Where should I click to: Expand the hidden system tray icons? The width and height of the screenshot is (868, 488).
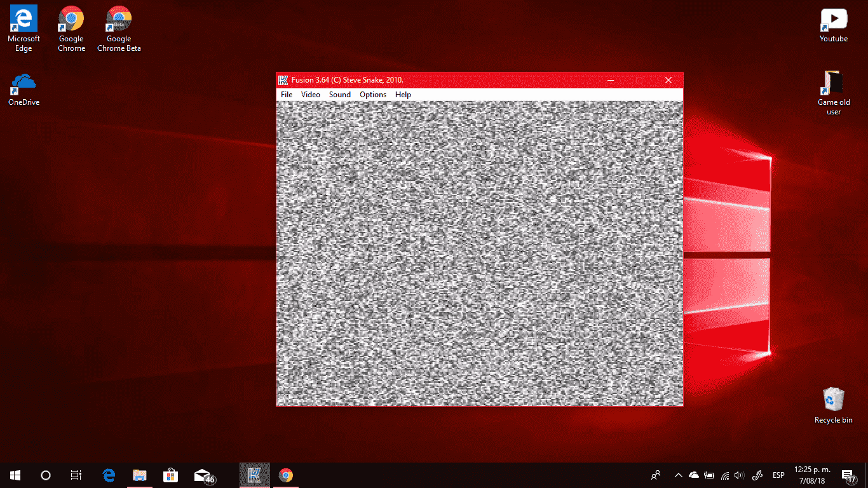678,475
